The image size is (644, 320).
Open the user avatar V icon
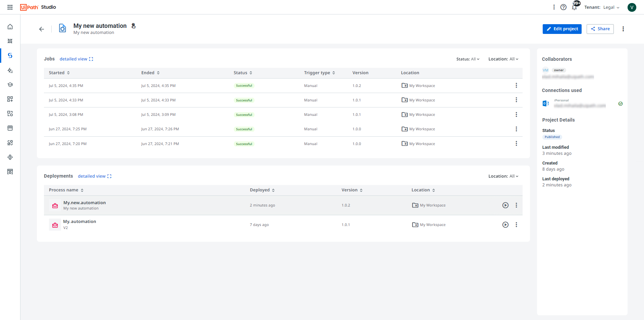click(x=632, y=7)
